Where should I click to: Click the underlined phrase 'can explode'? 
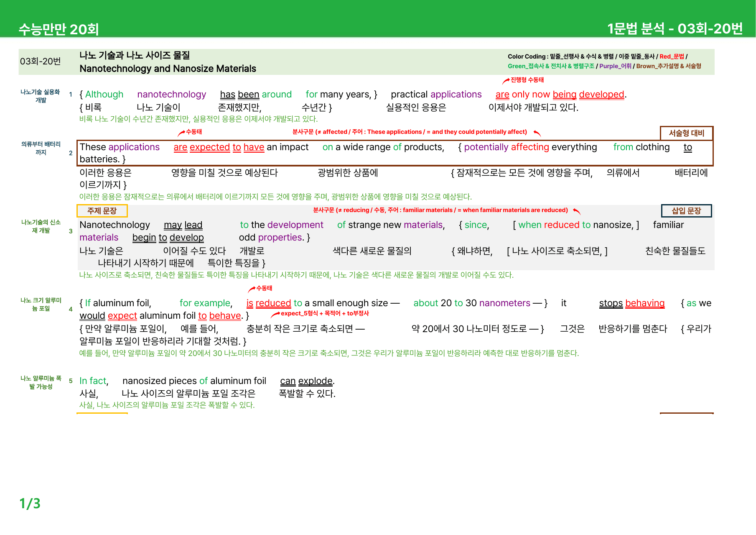[x=306, y=381]
